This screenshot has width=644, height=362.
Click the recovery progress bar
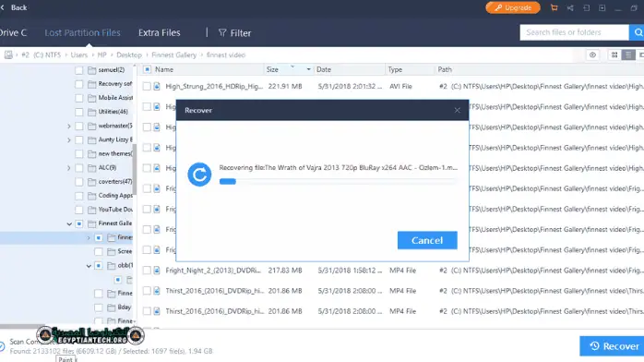[338, 182]
